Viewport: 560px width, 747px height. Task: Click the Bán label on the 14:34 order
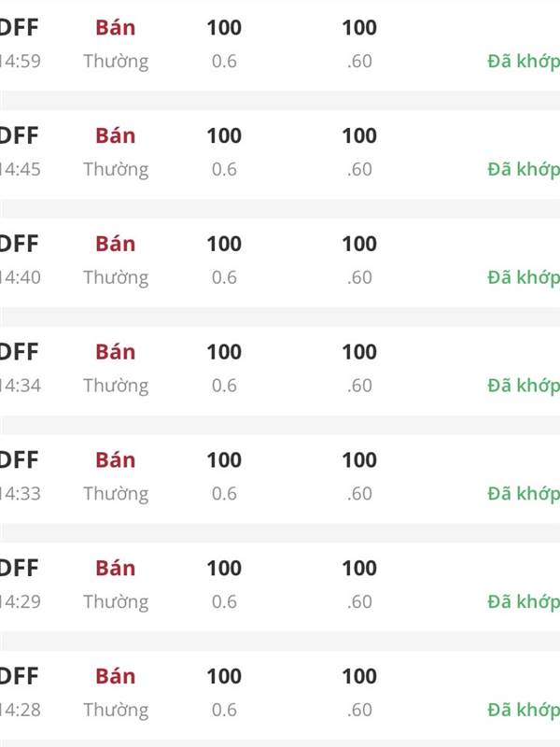115,352
